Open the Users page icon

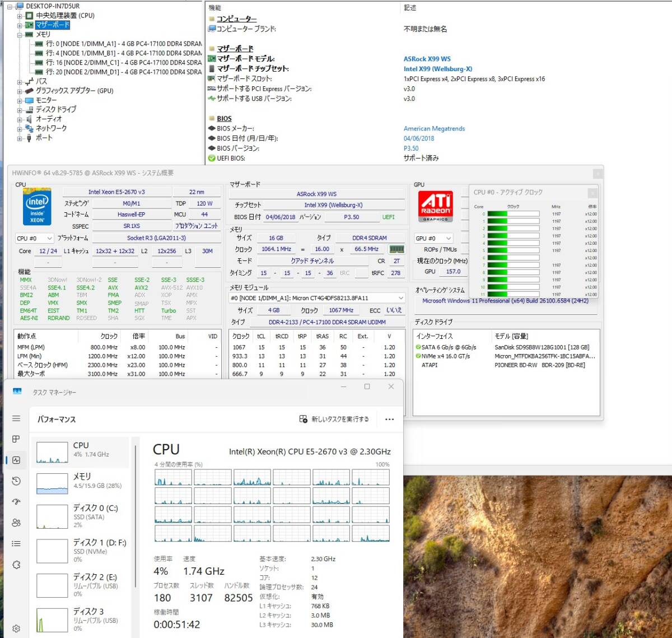point(16,523)
